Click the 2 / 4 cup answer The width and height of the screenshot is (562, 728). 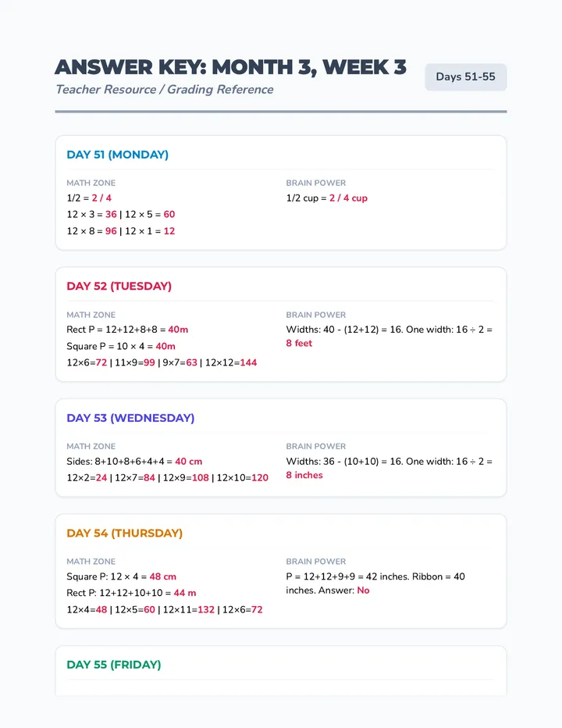tap(349, 198)
